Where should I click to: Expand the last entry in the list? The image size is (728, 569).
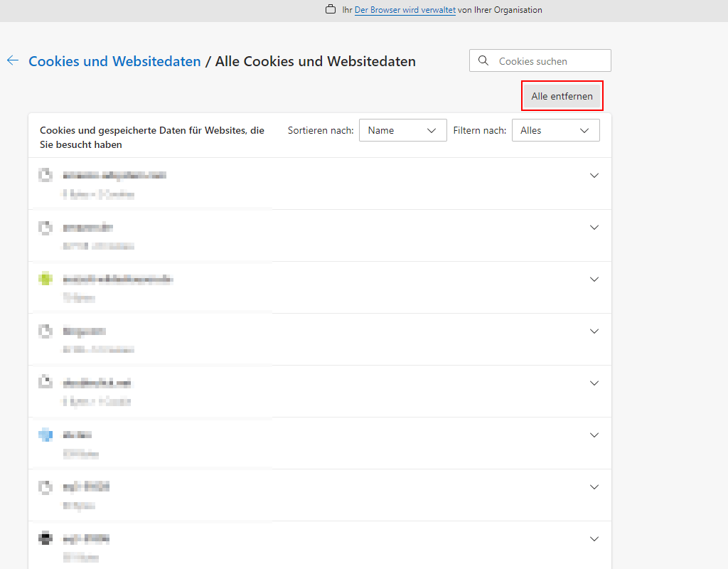(594, 538)
